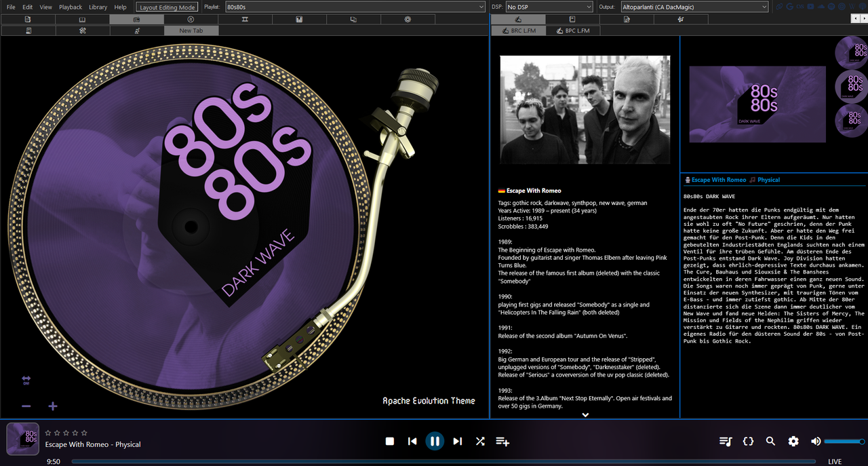Switch to the bar-chart icon tab
The image size is (868, 466).
click(x=299, y=19)
